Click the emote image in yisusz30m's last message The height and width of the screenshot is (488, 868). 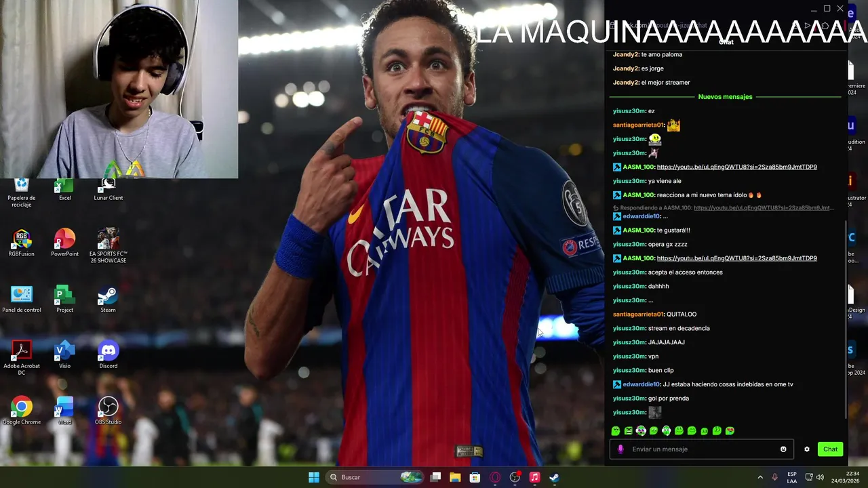(x=654, y=412)
